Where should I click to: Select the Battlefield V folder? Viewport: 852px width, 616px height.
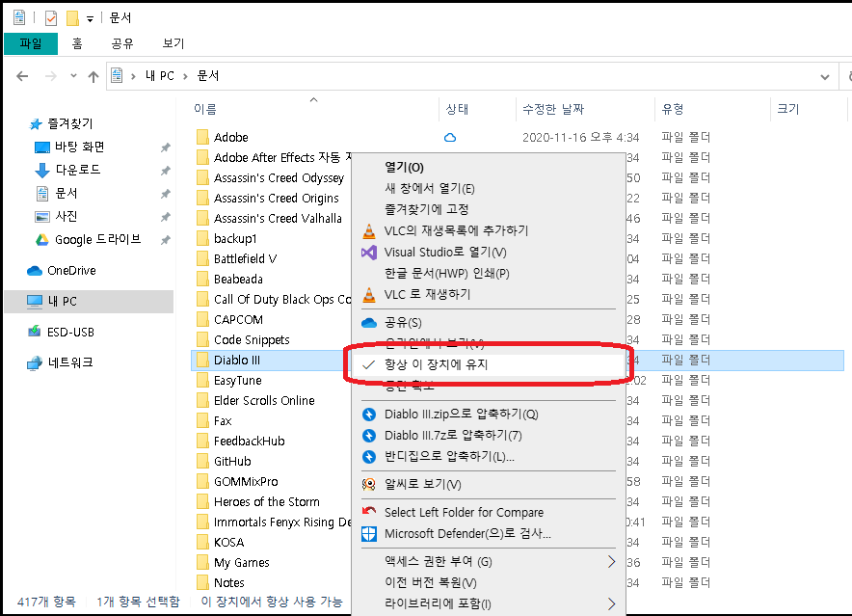pyautogui.click(x=245, y=258)
